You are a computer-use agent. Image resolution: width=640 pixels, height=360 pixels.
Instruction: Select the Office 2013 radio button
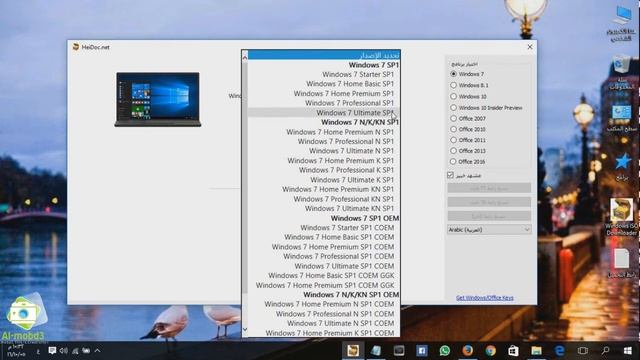pyautogui.click(x=453, y=151)
